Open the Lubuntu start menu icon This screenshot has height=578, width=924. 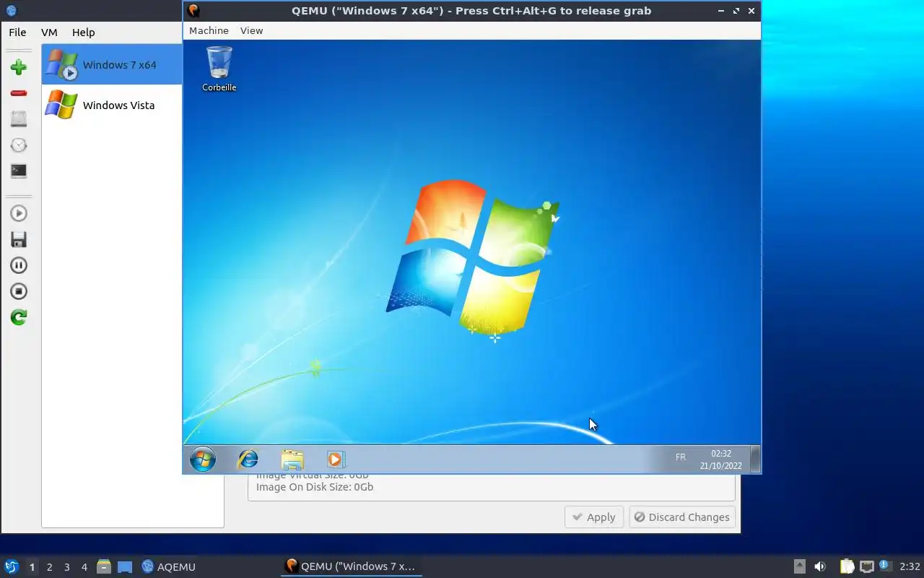click(12, 566)
